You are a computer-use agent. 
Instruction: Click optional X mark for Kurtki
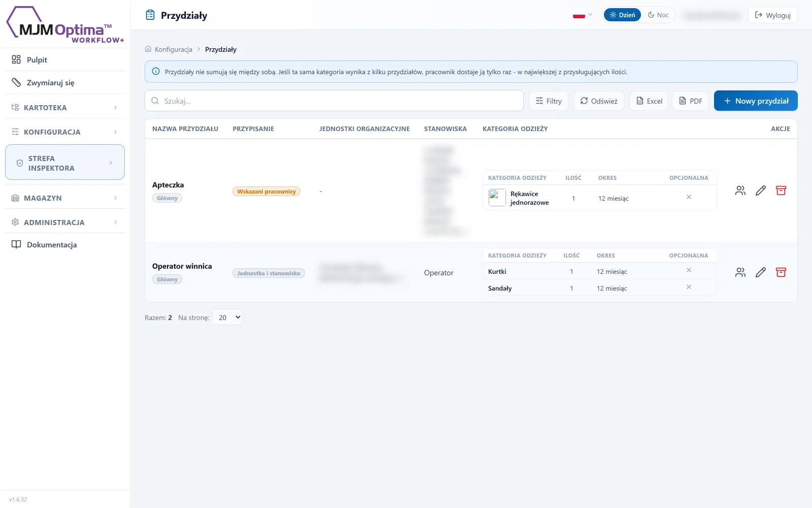click(689, 270)
